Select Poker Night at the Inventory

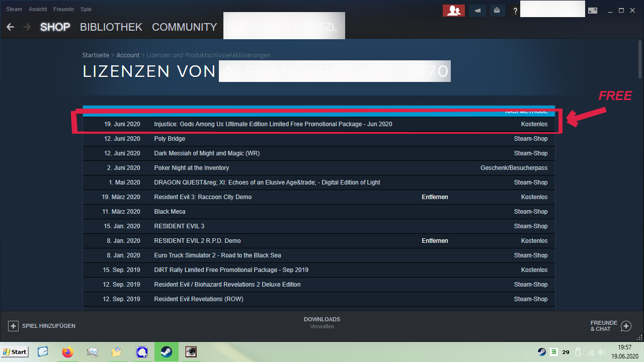pos(191,168)
